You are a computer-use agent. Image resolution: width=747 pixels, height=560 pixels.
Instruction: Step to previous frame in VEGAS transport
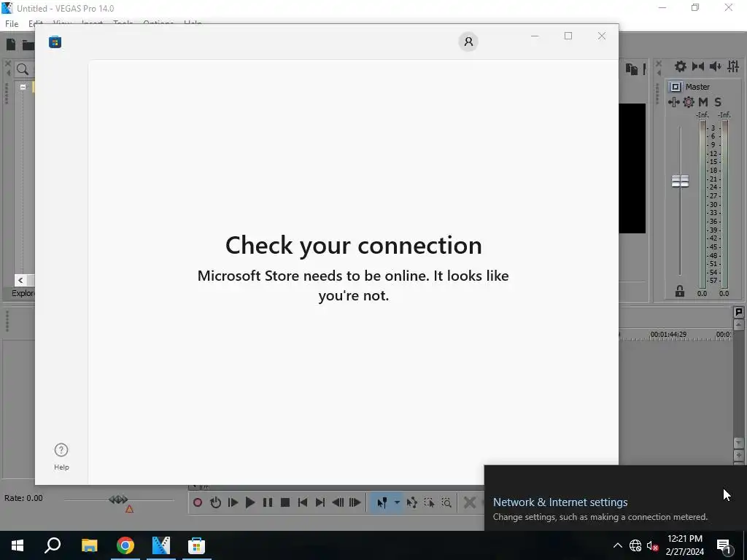(338, 502)
